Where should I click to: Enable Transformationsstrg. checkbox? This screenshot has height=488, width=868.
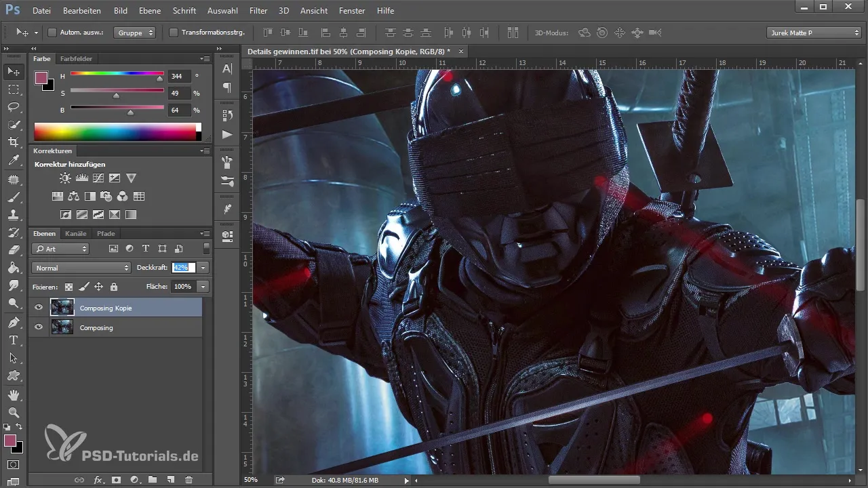[173, 33]
